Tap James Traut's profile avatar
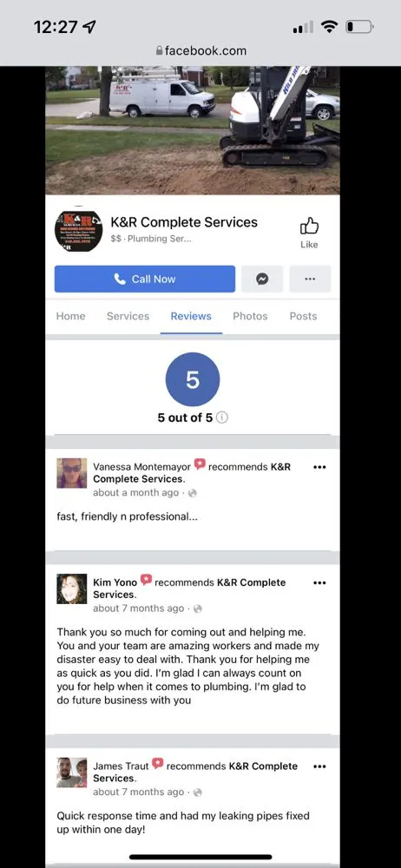This screenshot has width=401, height=868. tap(72, 773)
